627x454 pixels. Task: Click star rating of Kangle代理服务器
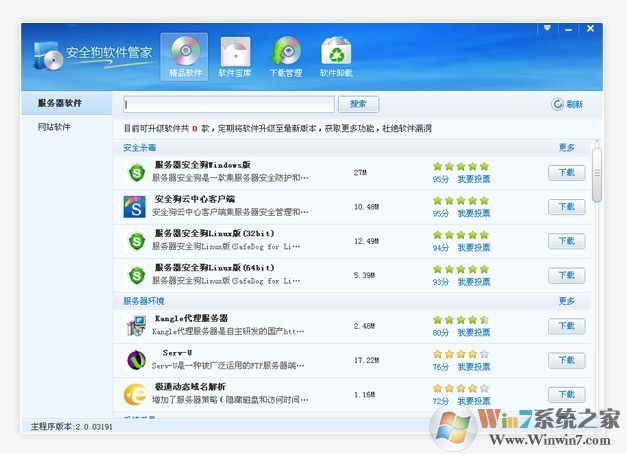click(461, 320)
